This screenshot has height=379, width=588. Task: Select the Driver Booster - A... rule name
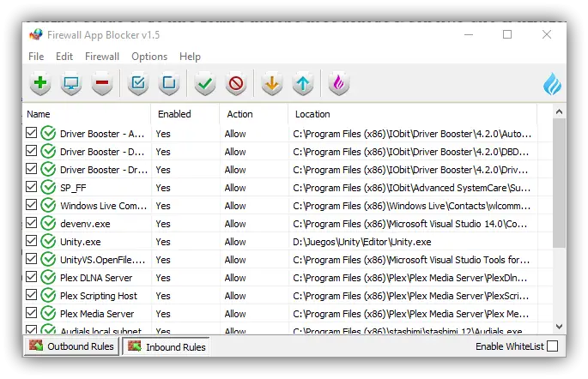tap(102, 134)
